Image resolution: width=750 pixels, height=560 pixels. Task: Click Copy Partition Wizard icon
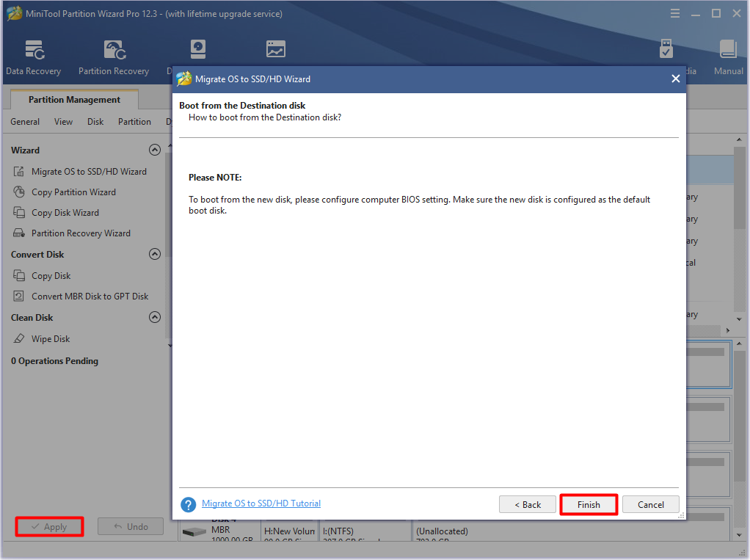[18, 192]
